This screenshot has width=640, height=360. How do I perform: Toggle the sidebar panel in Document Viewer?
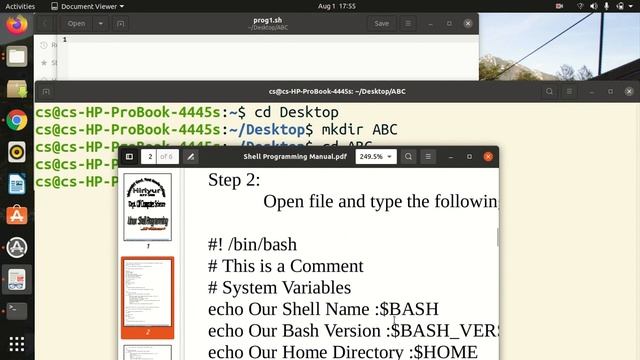[x=129, y=157]
